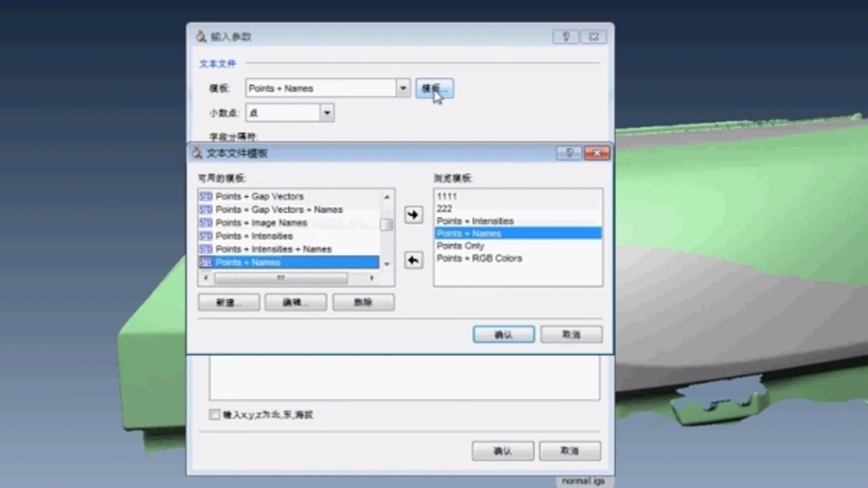
Task: Close the 文本文件模板 dialog
Action: click(596, 153)
